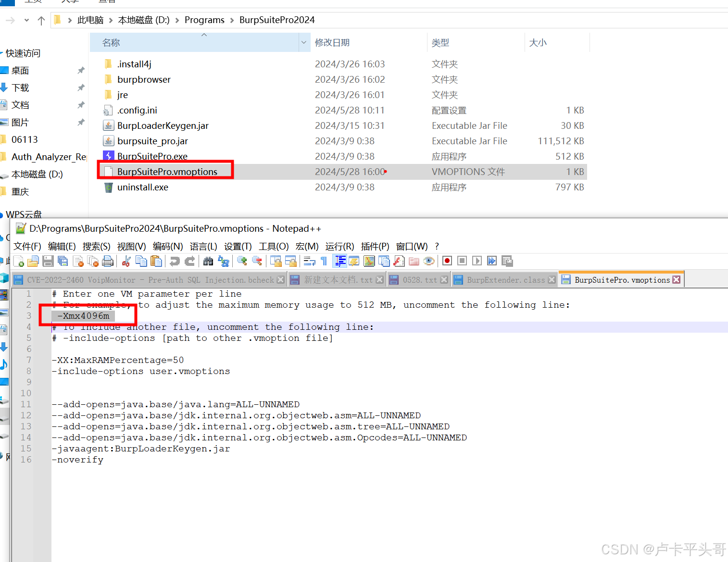
Task: Close the 新建文本文档.txt tab
Action: click(x=379, y=279)
